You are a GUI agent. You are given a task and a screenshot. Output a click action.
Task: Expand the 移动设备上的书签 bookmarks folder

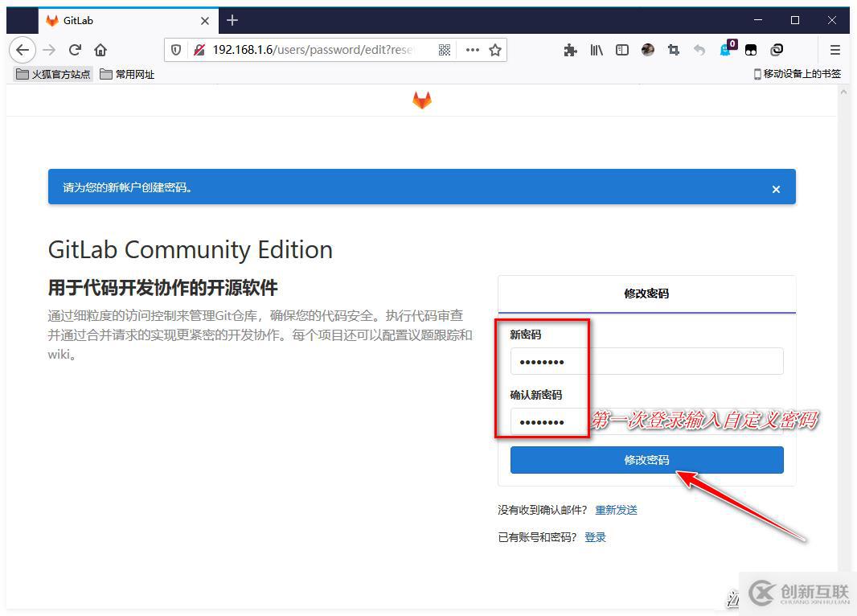coord(799,73)
